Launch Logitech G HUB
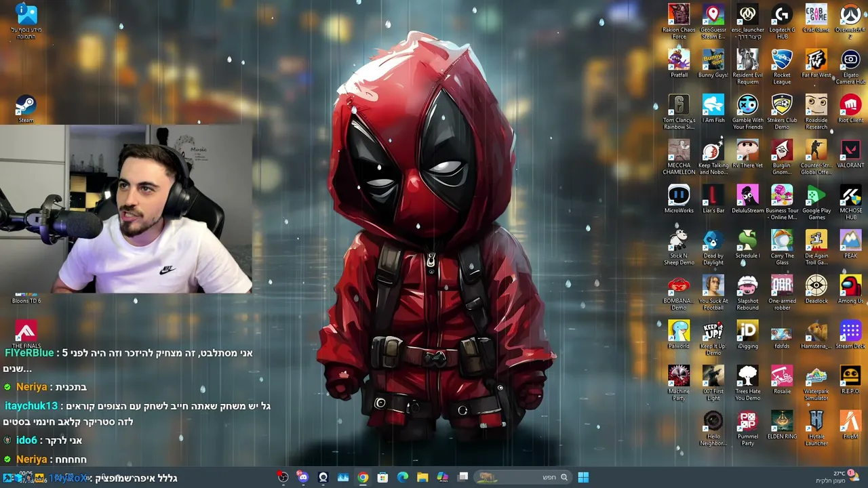 pos(782,22)
